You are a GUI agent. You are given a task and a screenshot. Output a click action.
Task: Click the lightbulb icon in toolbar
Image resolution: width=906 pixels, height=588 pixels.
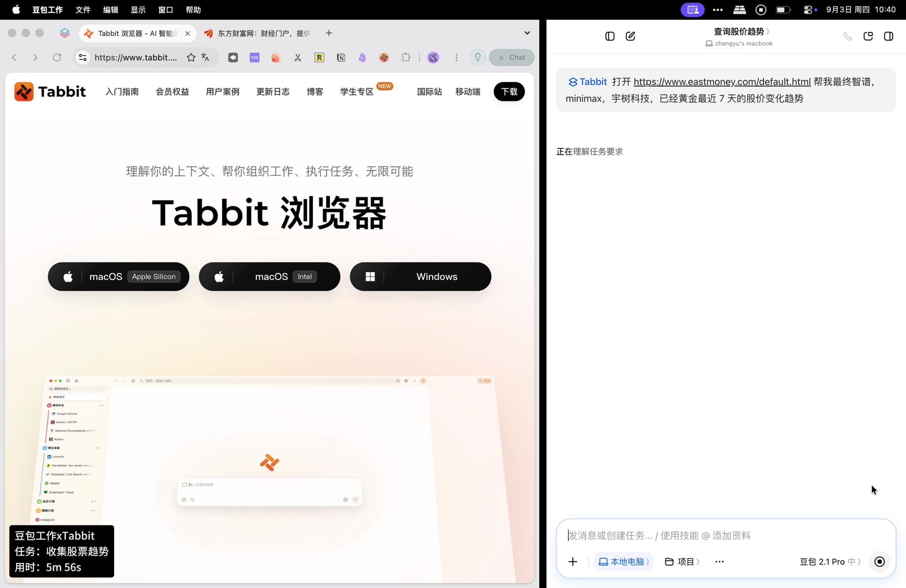478,57
